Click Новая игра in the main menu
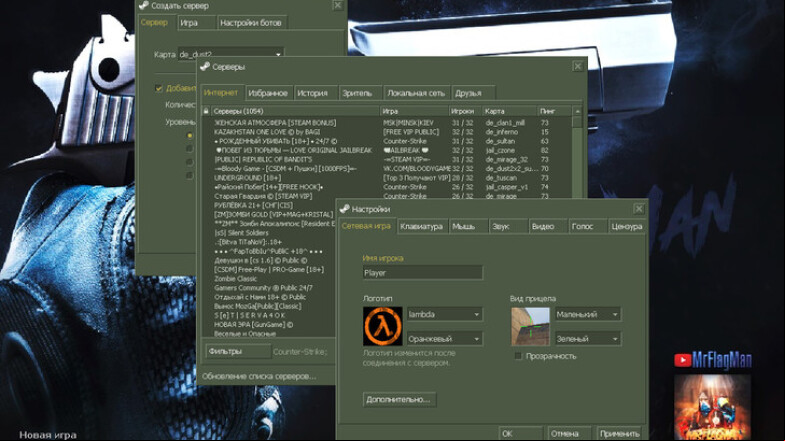Image resolution: width=785 pixels, height=441 pixels. (48, 435)
